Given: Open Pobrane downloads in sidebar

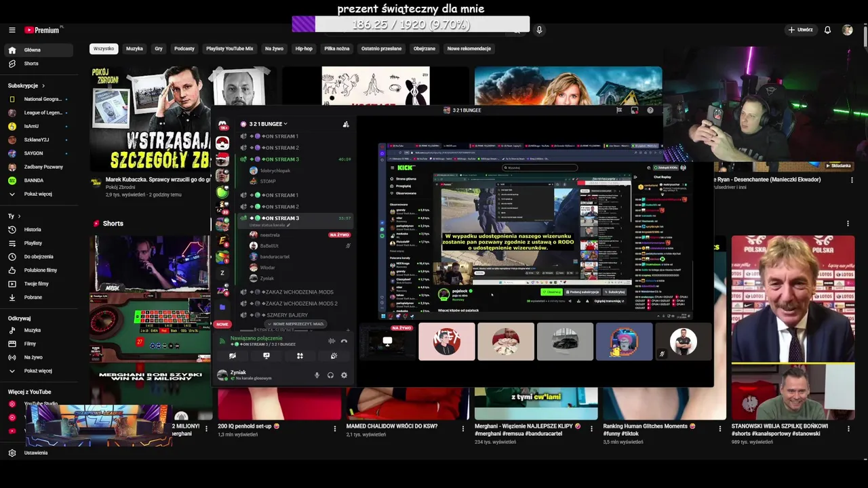Looking at the screenshot, I should tap(37, 298).
